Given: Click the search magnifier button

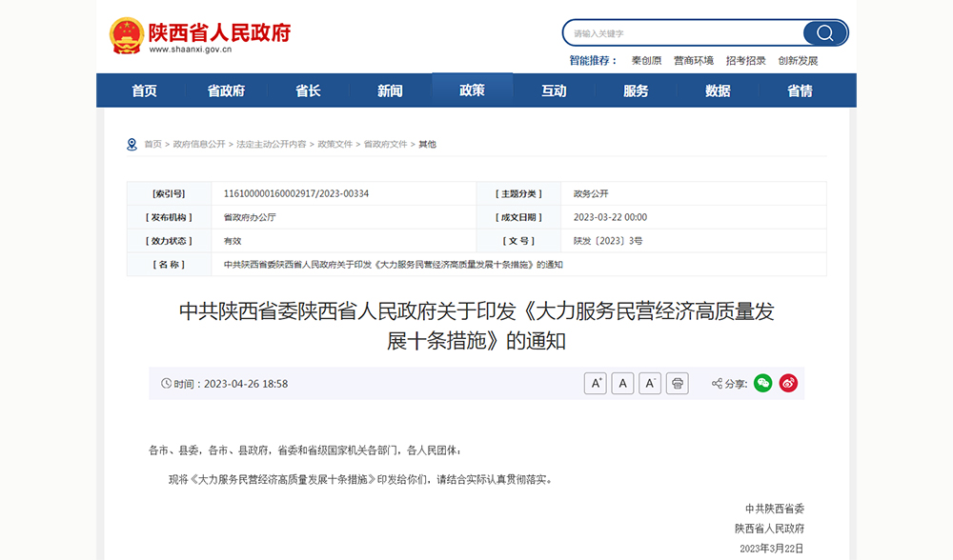Looking at the screenshot, I should click(824, 33).
